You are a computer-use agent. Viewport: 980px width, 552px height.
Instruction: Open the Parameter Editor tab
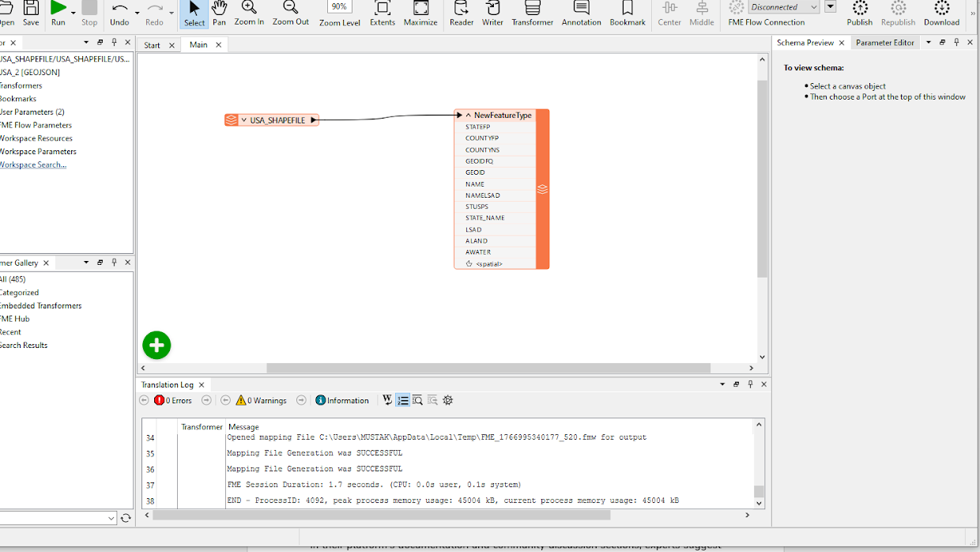point(884,43)
